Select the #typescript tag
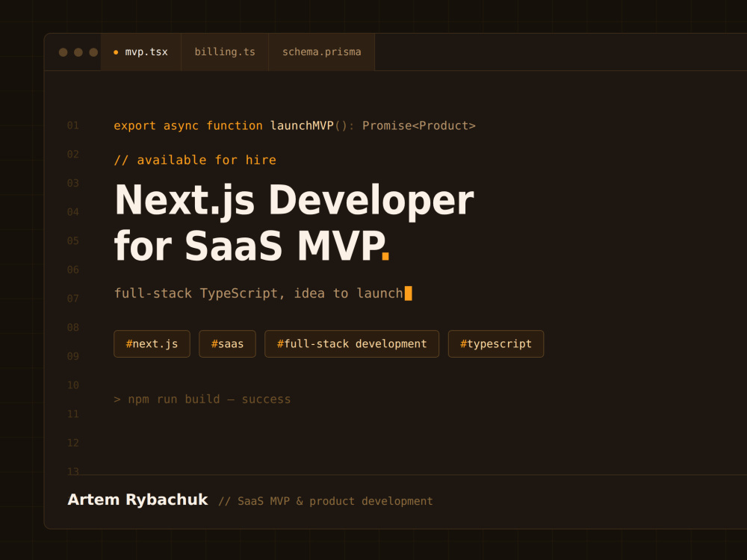 tap(496, 343)
